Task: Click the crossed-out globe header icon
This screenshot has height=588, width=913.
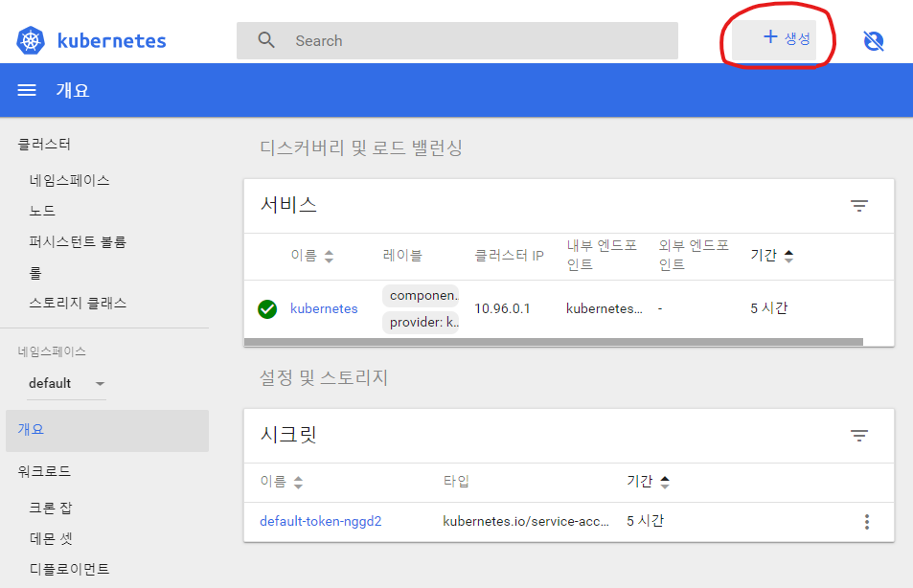Action: coord(873,41)
